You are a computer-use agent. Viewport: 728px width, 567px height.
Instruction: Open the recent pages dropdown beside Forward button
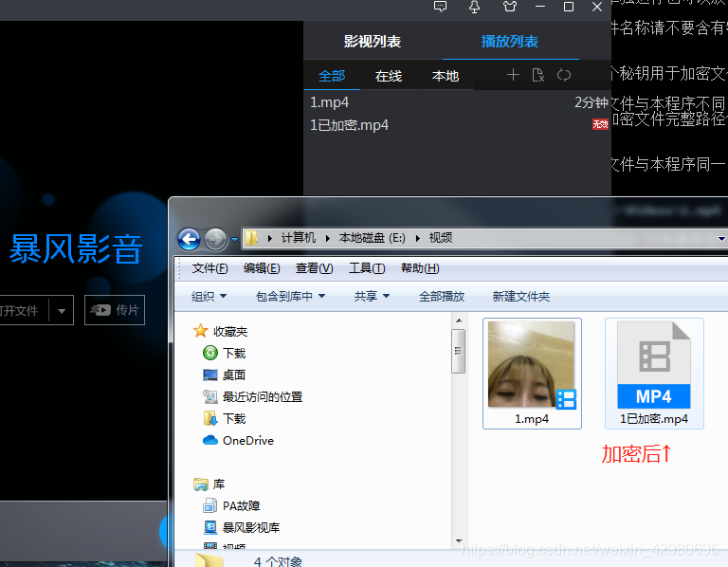tap(234, 240)
